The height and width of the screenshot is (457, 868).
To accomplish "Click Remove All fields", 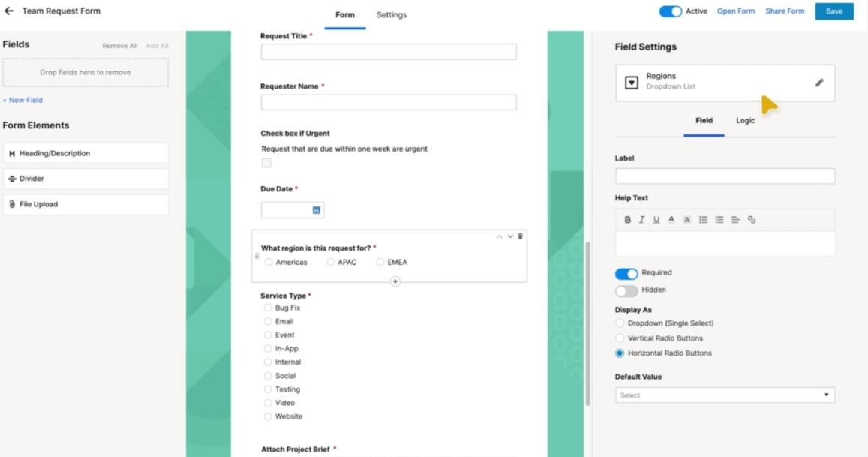I will coord(119,46).
